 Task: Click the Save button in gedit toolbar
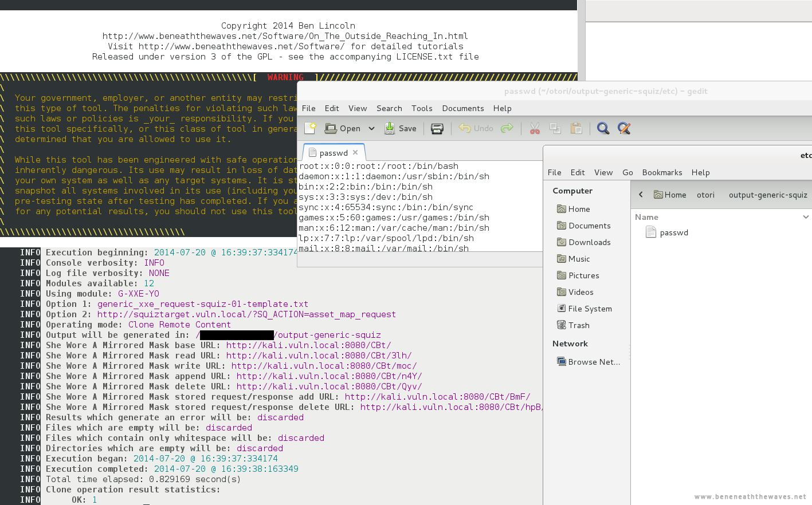(x=401, y=128)
